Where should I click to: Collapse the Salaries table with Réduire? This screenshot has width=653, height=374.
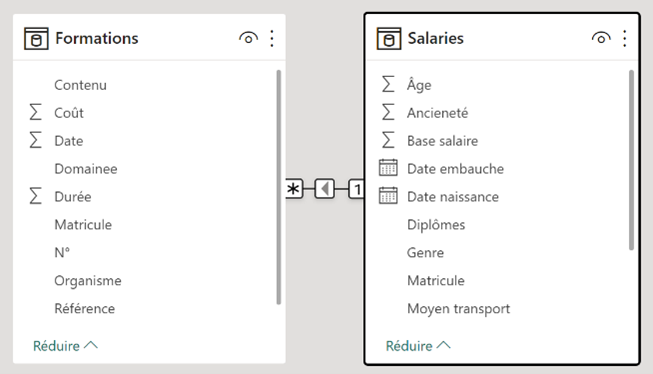pyautogui.click(x=418, y=346)
